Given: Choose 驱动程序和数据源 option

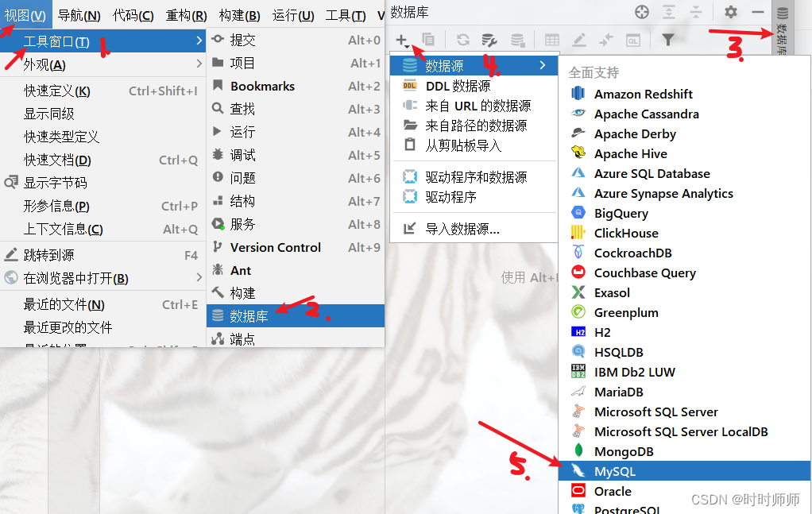Looking at the screenshot, I should coord(474,177).
